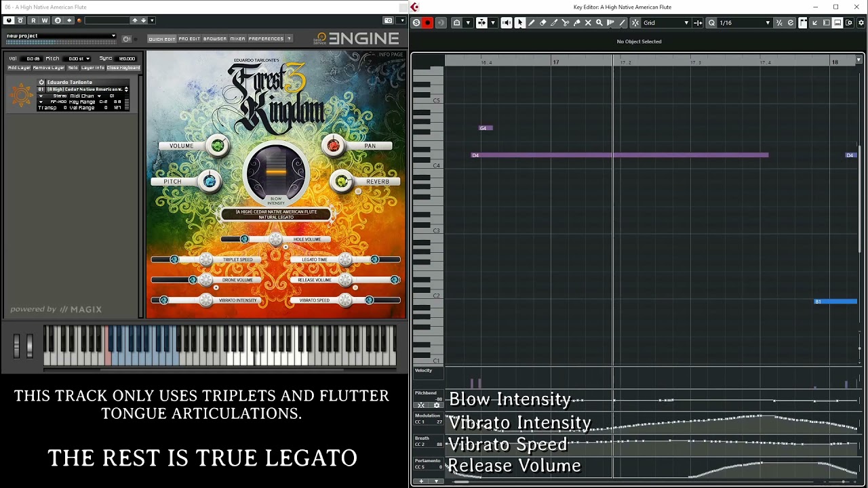Select the Mute X tool
This screenshot has height=488, width=868.
coord(588,23)
